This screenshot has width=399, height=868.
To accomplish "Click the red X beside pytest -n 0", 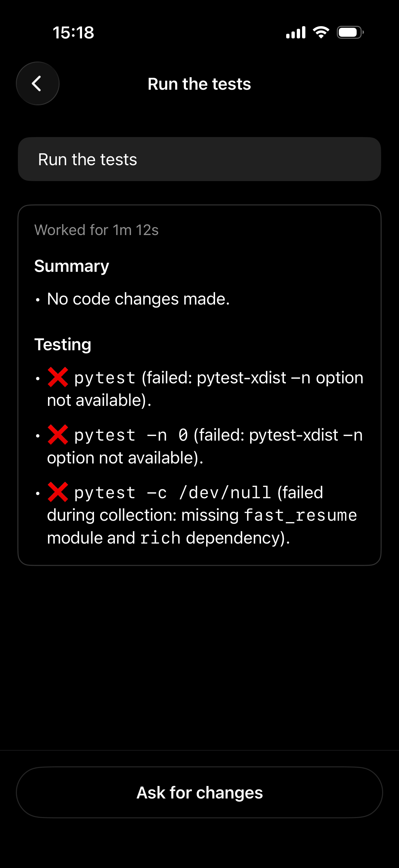I will 58,435.
